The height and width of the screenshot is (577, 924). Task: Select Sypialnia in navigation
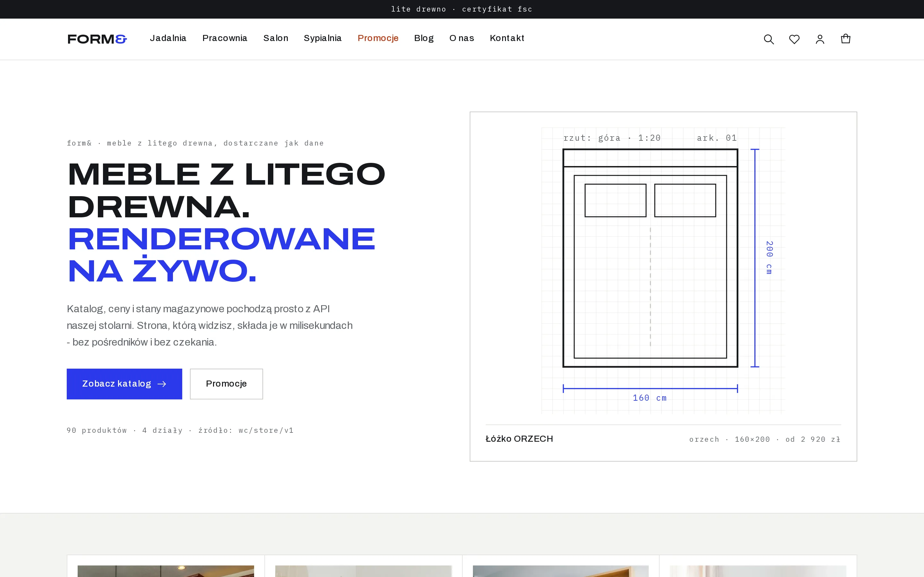pos(323,38)
